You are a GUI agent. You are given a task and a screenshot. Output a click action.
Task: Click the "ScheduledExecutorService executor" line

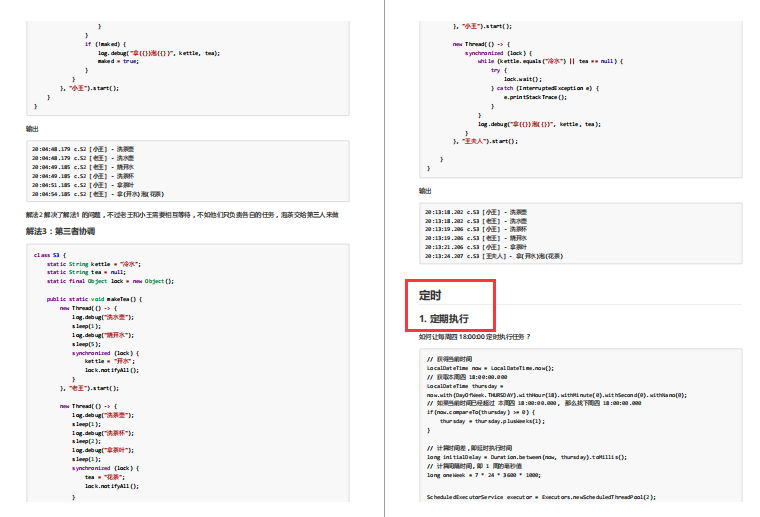click(x=541, y=497)
